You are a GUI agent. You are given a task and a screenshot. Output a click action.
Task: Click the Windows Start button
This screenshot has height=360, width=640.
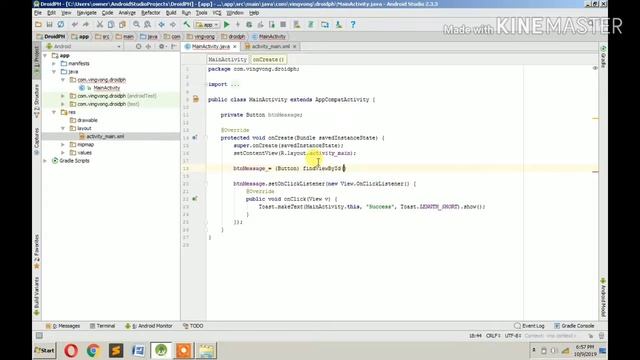click(x=45, y=350)
